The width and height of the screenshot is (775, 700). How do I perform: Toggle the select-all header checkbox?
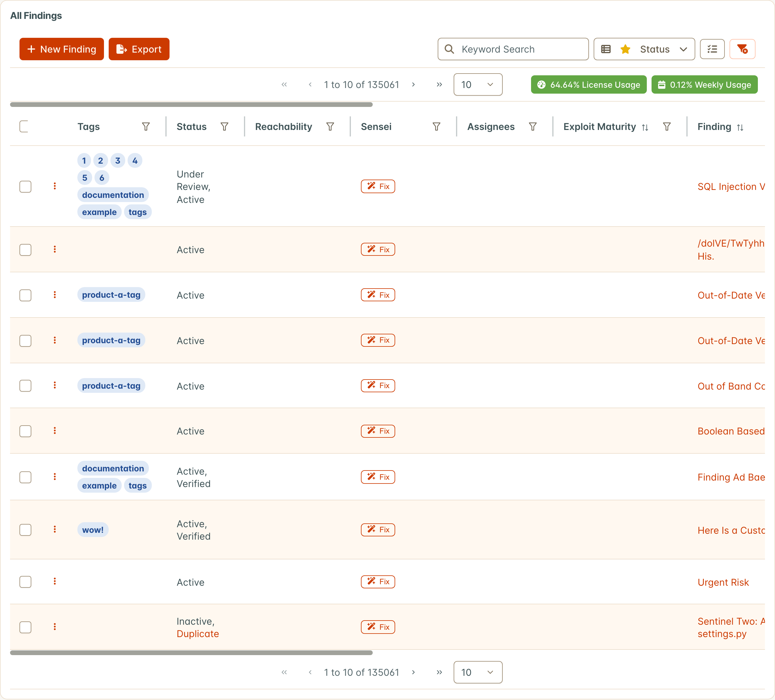pos(24,126)
